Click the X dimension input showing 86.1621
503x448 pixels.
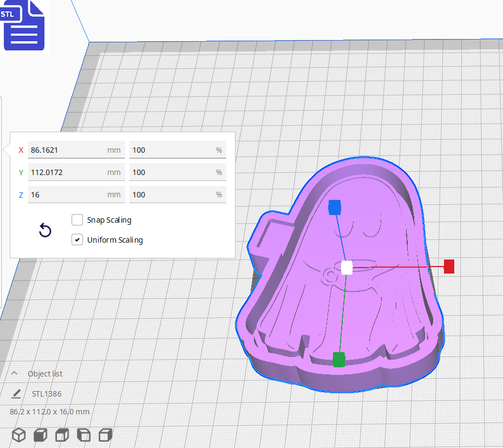point(76,150)
